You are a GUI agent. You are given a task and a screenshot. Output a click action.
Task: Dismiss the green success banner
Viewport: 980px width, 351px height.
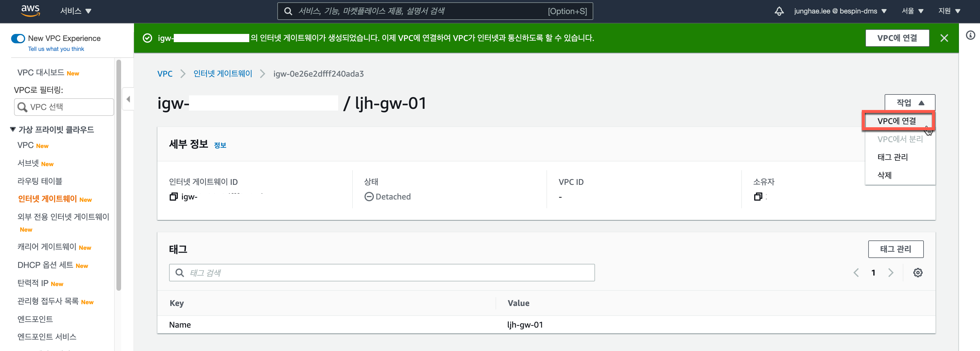pos(944,38)
